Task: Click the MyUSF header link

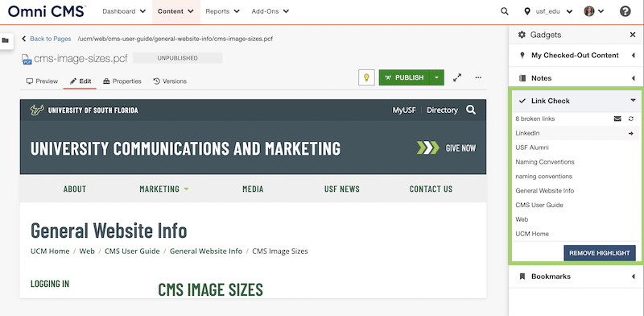Action: click(404, 110)
